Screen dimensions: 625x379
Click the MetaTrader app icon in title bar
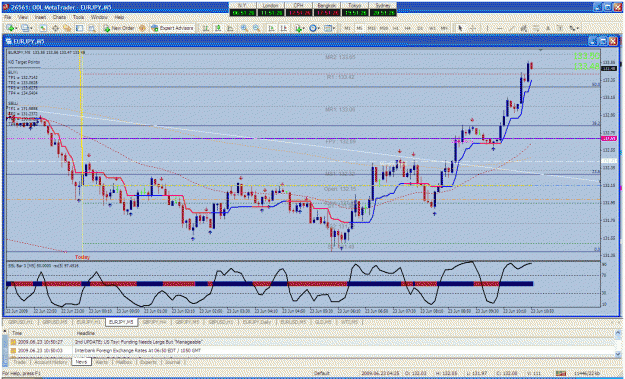(6, 7)
